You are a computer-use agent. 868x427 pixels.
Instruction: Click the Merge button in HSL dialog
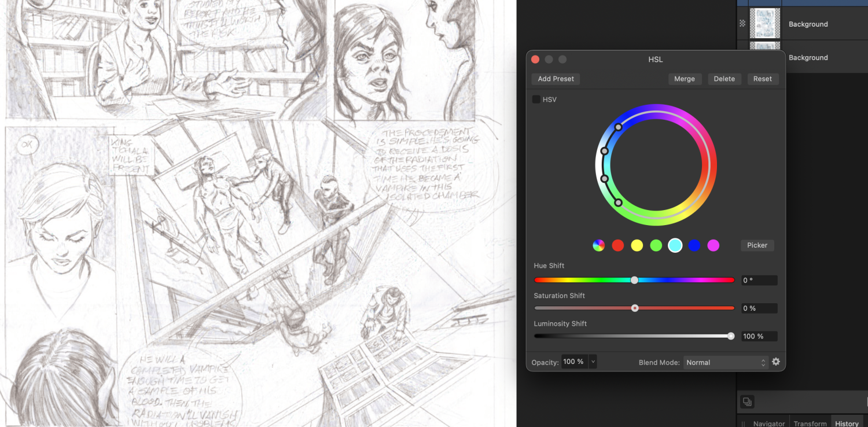(x=685, y=79)
